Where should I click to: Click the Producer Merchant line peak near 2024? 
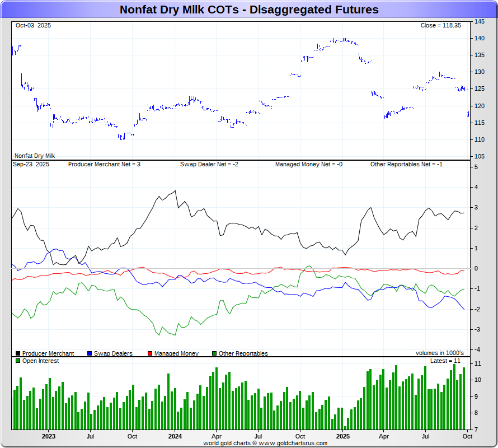point(175,191)
